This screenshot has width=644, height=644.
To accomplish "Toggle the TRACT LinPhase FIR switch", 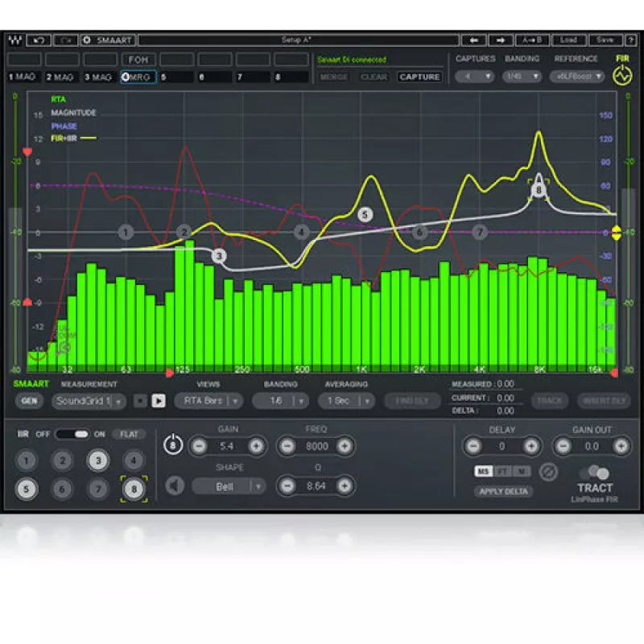I will tap(596, 473).
